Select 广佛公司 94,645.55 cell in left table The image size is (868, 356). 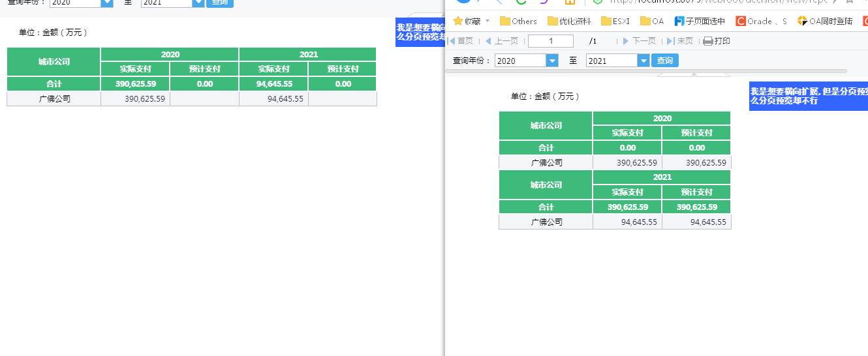pyautogui.click(x=273, y=99)
